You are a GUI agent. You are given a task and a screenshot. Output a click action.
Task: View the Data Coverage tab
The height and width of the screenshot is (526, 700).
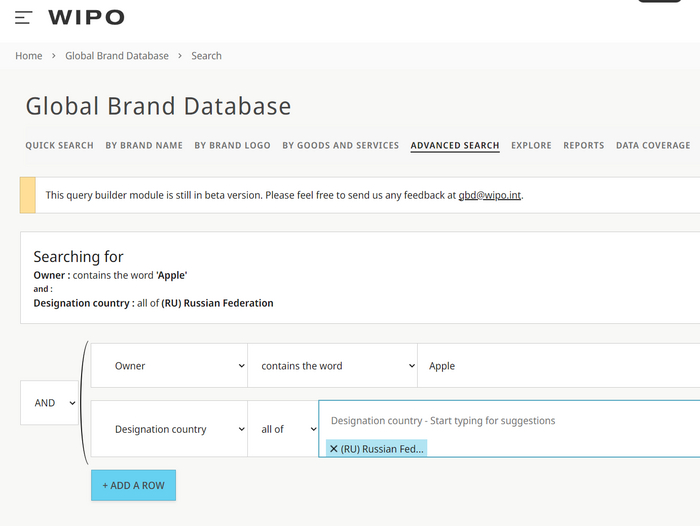pos(652,145)
